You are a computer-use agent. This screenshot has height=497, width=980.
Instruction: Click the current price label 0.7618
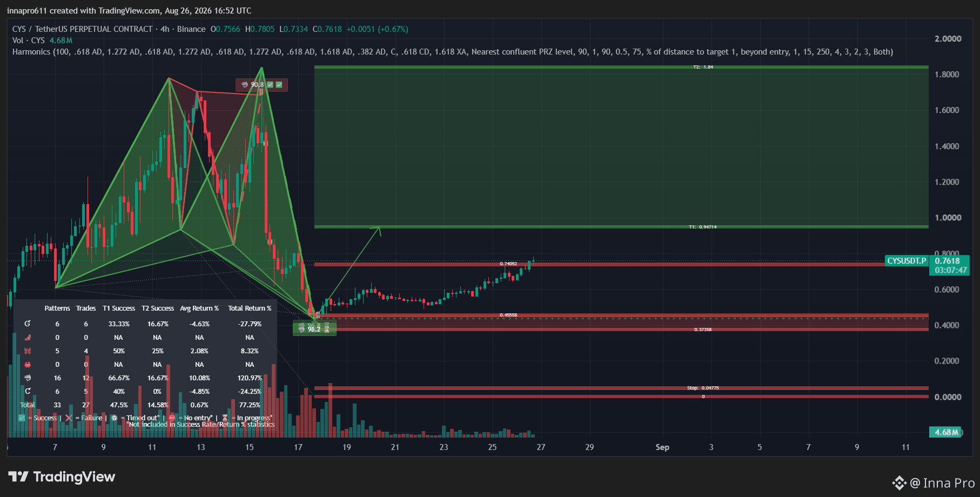pyautogui.click(x=949, y=261)
